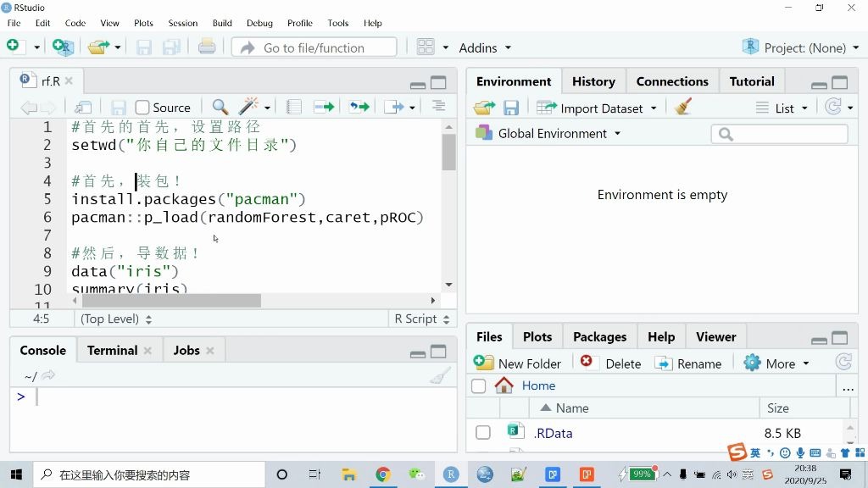The width and height of the screenshot is (868, 488).
Task: Click the workspace panes layout icon
Action: pos(426,47)
